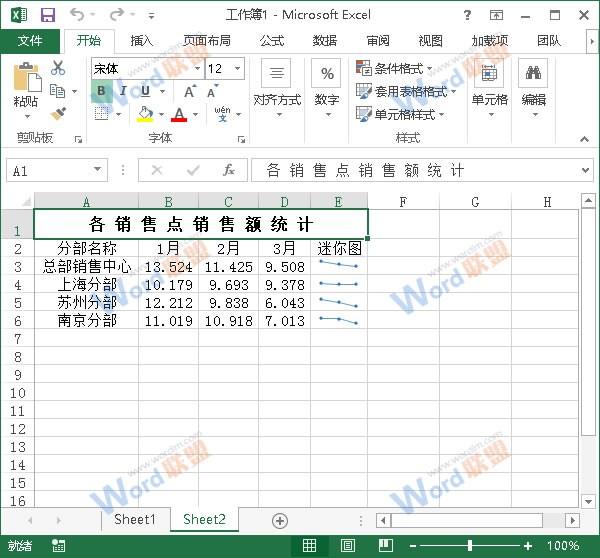Expand the formula bar chevron
This screenshot has width=600, height=558.
pos(585,170)
